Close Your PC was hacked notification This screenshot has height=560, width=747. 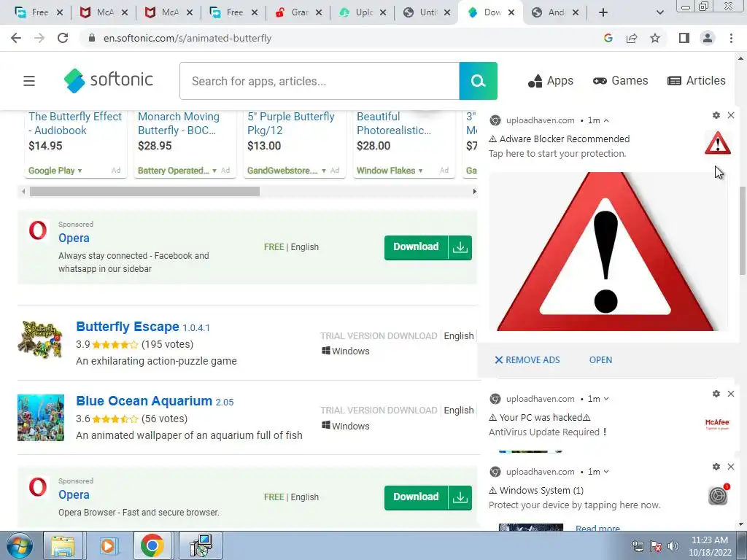731,394
